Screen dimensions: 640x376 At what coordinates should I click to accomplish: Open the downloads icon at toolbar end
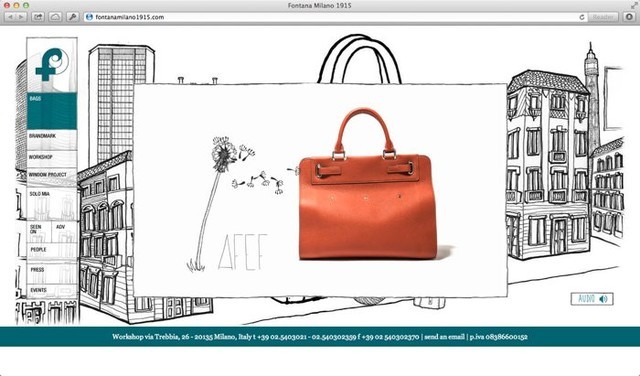coord(629,17)
